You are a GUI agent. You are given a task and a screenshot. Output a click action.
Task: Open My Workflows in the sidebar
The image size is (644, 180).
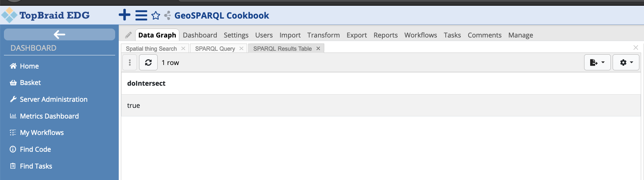pyautogui.click(x=42, y=132)
